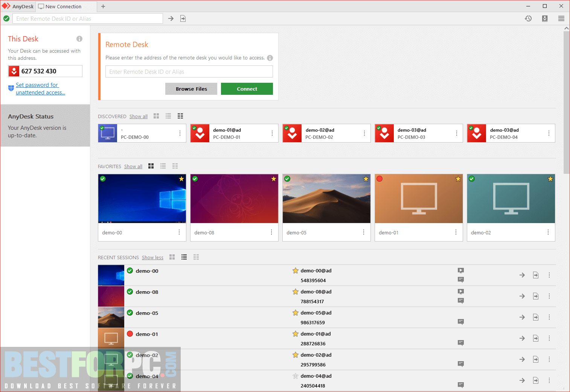The image size is (570, 392).
Task: Click the PC-DEMO-02 AnyDesk device icon
Action: pyautogui.click(x=292, y=133)
